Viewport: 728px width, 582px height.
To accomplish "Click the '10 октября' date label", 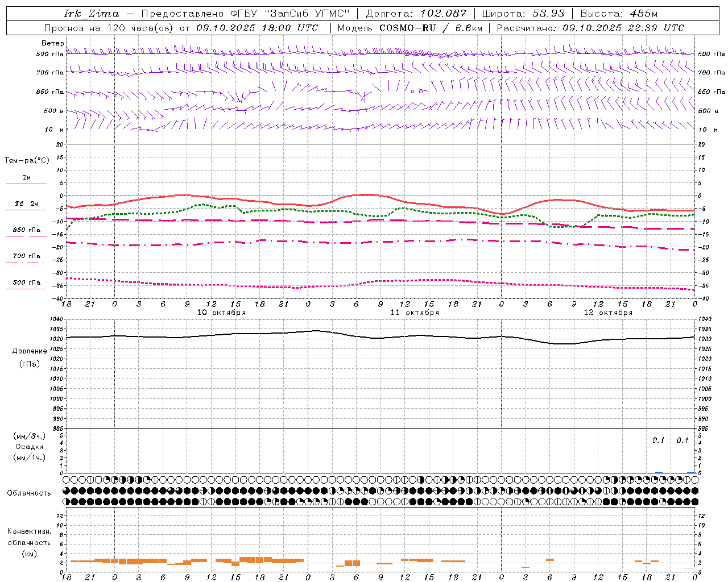I will [x=221, y=313].
